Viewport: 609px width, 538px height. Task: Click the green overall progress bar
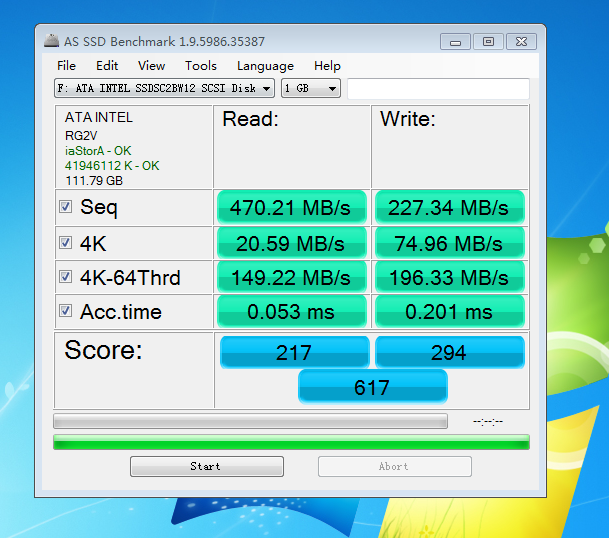(x=291, y=442)
